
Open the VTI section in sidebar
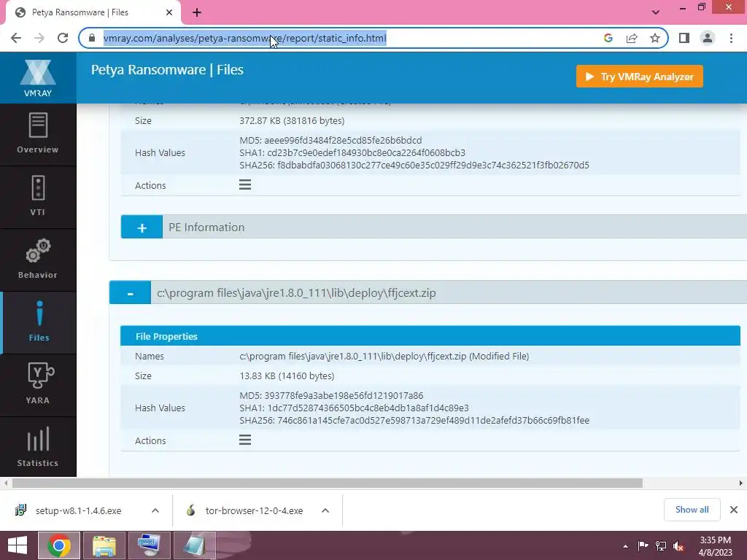click(x=38, y=197)
